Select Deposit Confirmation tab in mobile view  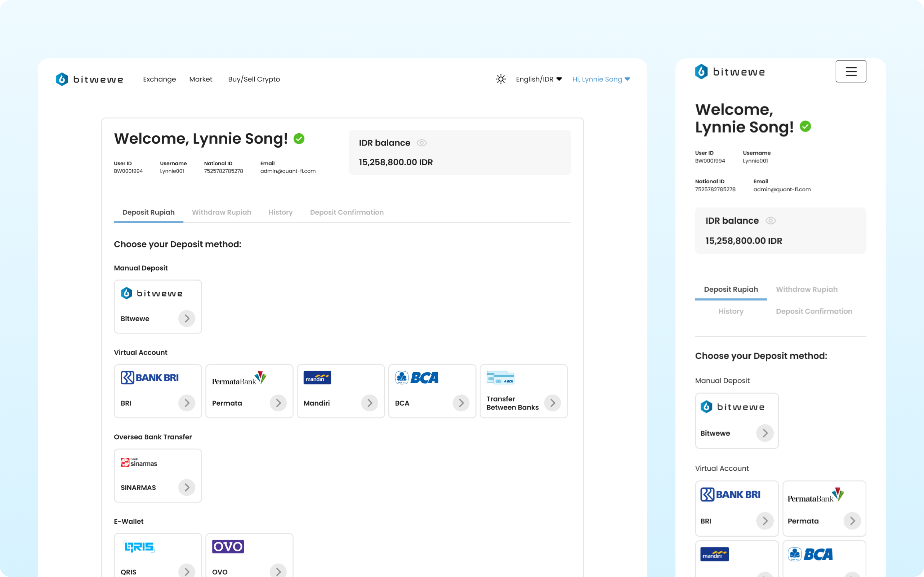tap(814, 311)
